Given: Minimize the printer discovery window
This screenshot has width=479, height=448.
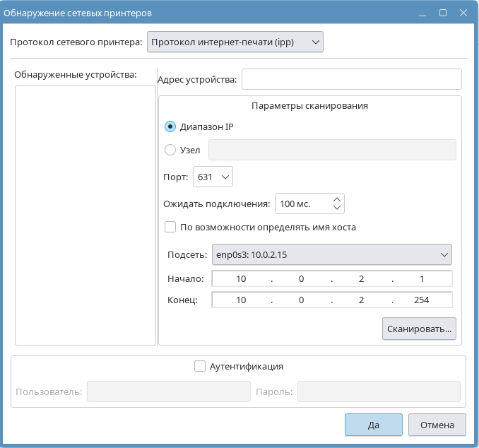Looking at the screenshot, I should tap(422, 13).
